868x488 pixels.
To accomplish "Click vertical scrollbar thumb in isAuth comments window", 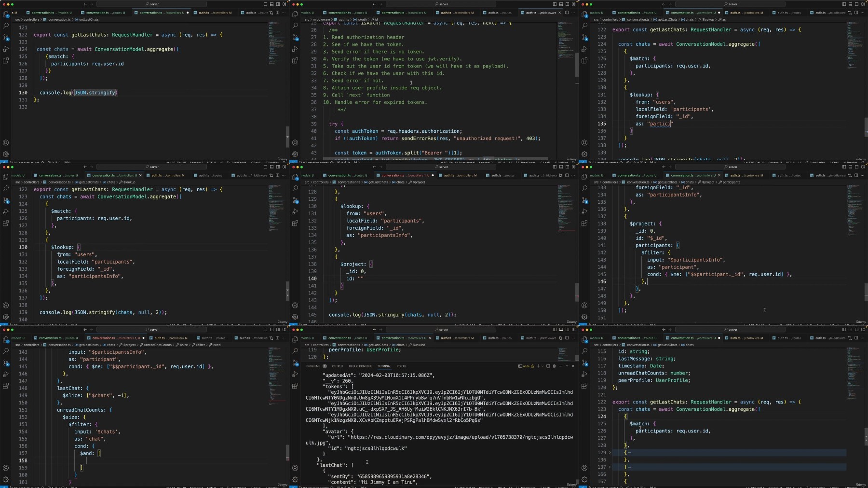I will 577,65.
